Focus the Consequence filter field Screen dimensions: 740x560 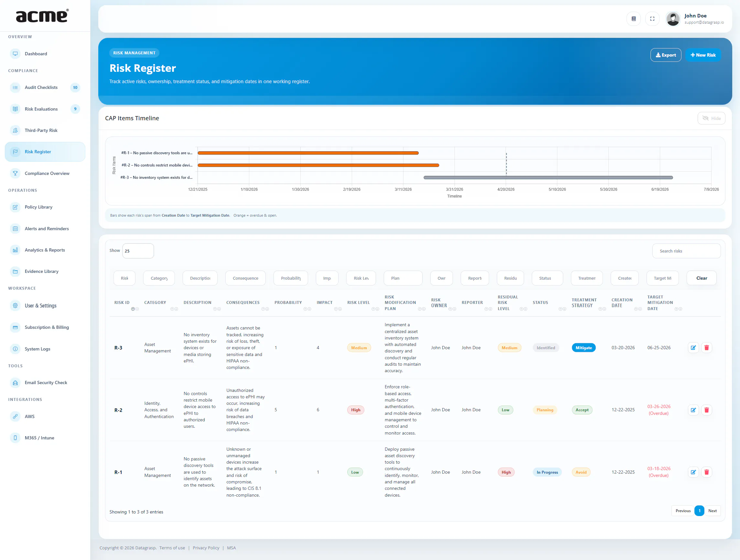pos(245,278)
